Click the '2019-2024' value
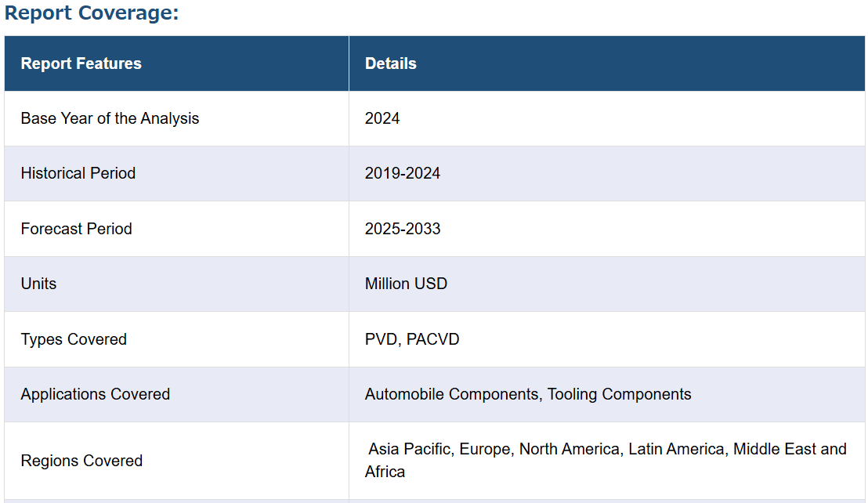The image size is (868, 503). [x=403, y=173]
